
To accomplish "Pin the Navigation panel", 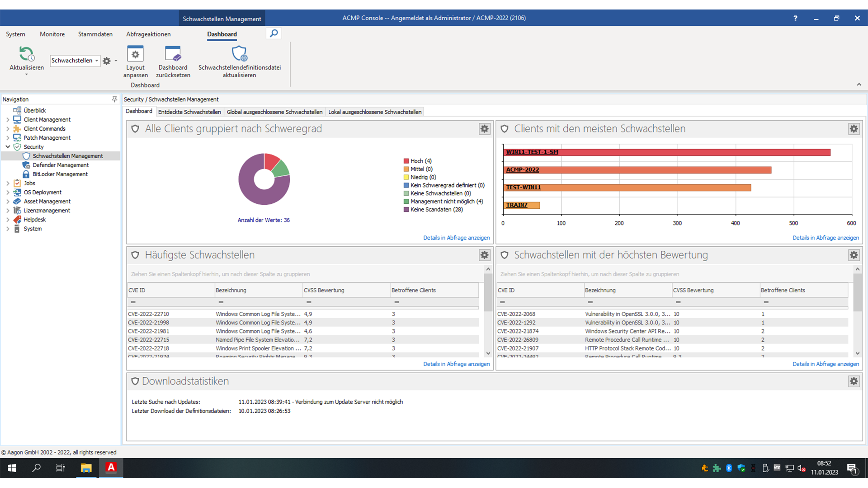I will [x=115, y=99].
